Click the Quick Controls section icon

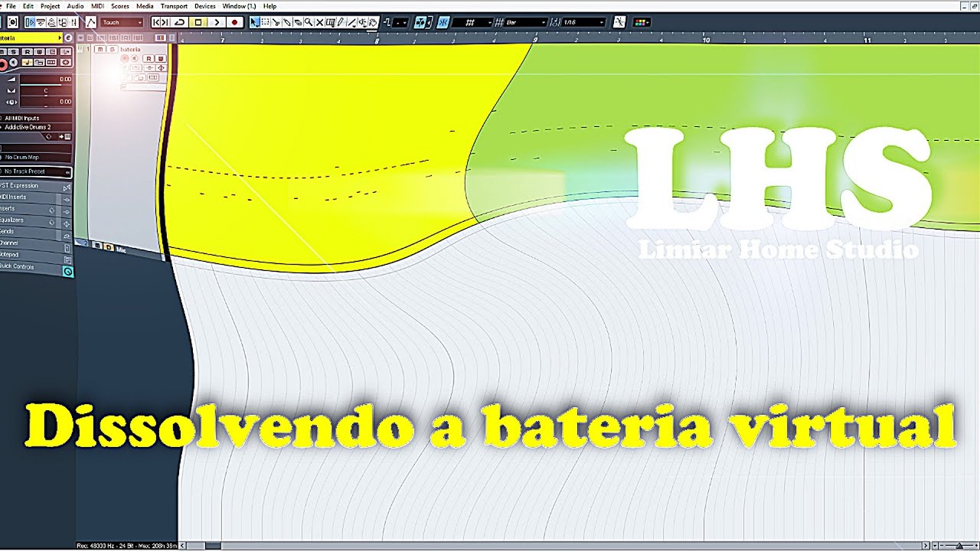click(x=67, y=272)
